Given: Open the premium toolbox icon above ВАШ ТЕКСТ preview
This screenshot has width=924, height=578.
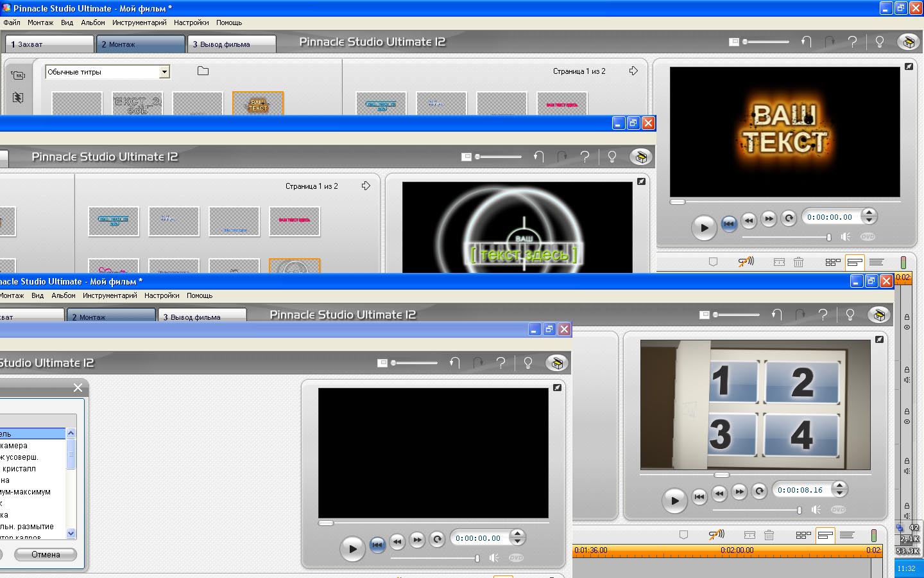Looking at the screenshot, I should 908,42.
